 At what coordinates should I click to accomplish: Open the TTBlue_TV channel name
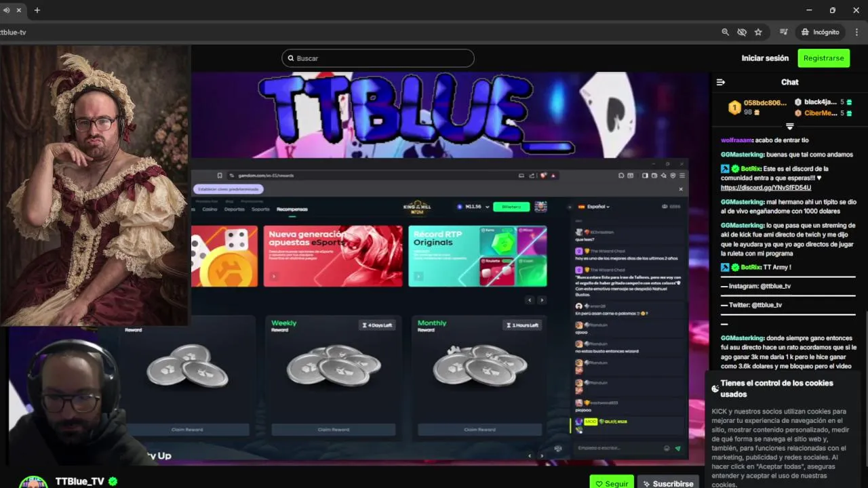click(80, 481)
